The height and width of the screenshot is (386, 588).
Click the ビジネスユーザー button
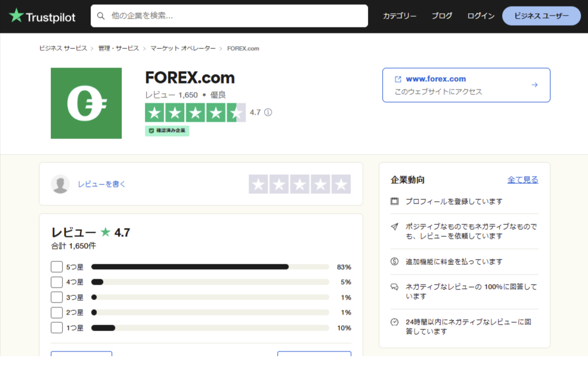[541, 16]
